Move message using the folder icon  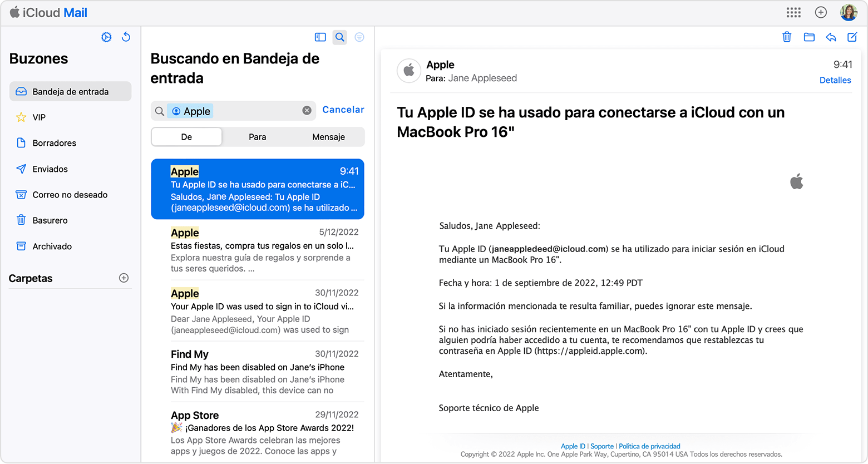(x=809, y=37)
